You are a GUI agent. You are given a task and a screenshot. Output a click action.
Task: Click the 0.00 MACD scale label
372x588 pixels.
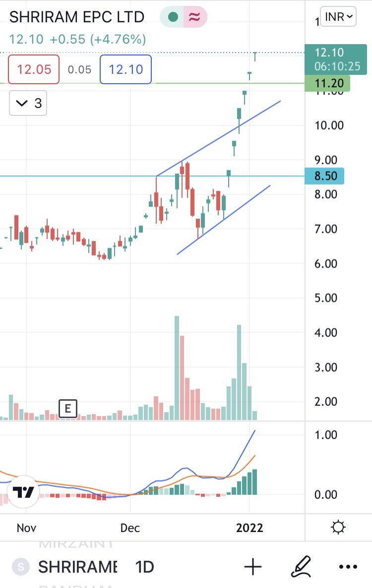(x=326, y=495)
